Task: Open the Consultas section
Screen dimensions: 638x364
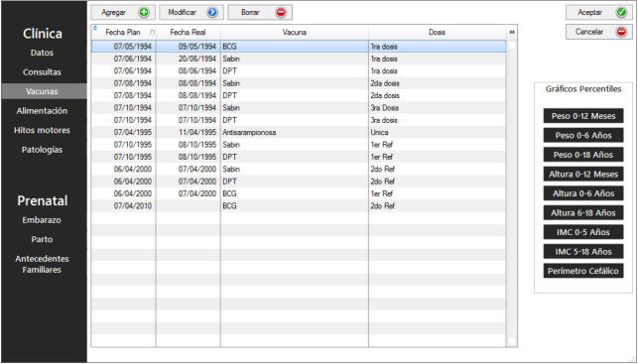Action: (x=42, y=72)
